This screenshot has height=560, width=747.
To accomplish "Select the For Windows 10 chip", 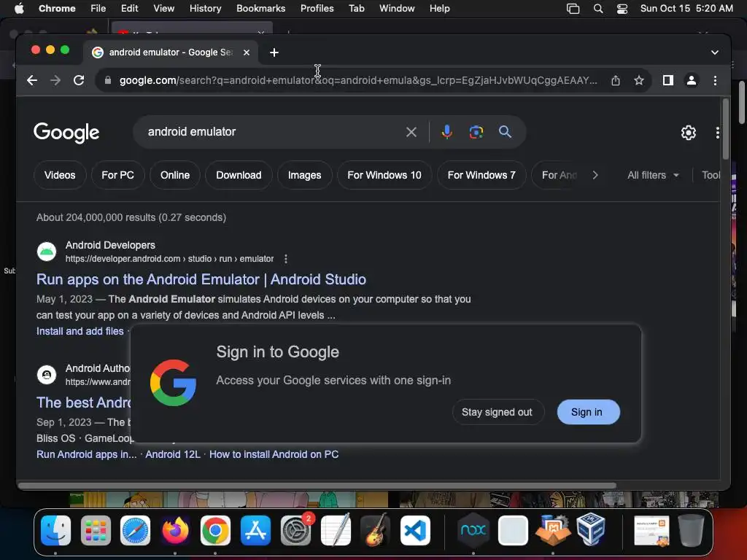I will [x=384, y=175].
